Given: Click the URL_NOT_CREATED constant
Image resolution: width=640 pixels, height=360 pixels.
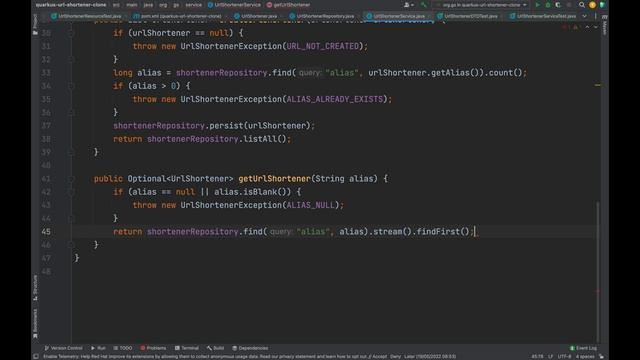Looking at the screenshot, I should [322, 46].
